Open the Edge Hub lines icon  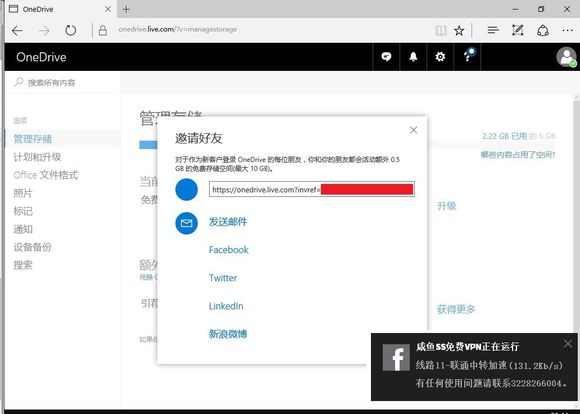[x=493, y=30]
